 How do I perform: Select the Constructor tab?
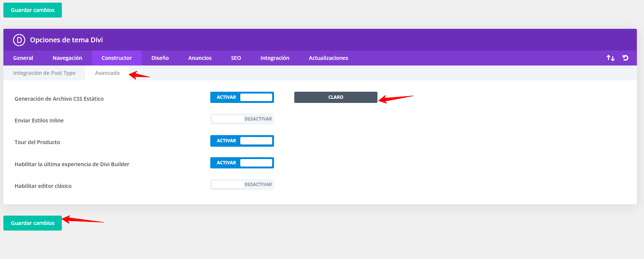(x=117, y=58)
